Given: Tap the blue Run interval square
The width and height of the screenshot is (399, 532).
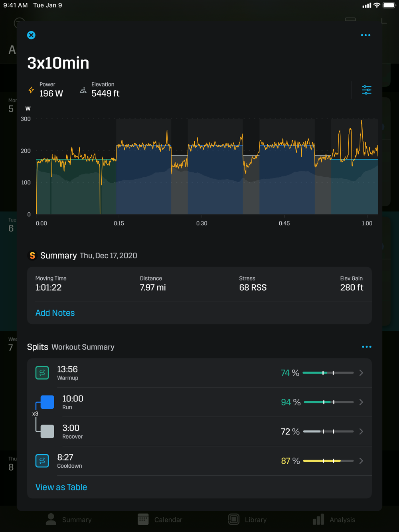Looking at the screenshot, I should coord(47,402).
